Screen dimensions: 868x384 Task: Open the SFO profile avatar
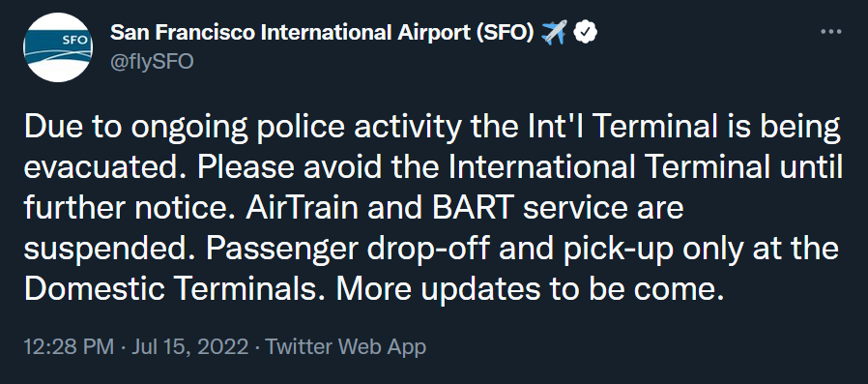pyautogui.click(x=58, y=47)
